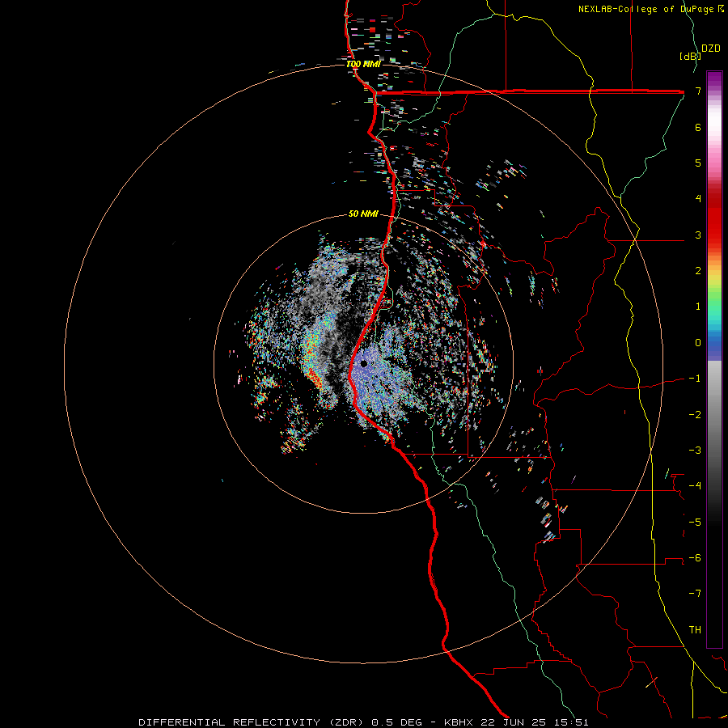Viewport: 728px width, 728px height.
Task: Click the 'DZD' colorbar title
Action: point(711,49)
